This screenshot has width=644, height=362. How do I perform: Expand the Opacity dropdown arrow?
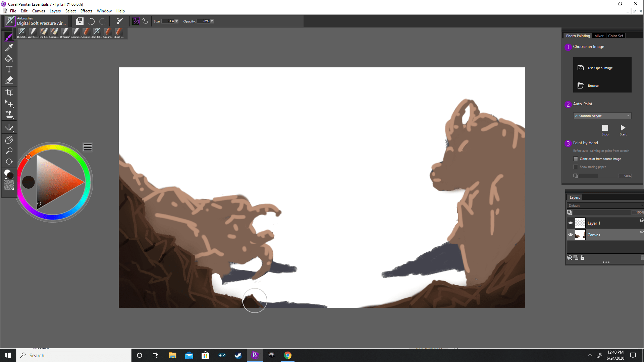(x=212, y=21)
